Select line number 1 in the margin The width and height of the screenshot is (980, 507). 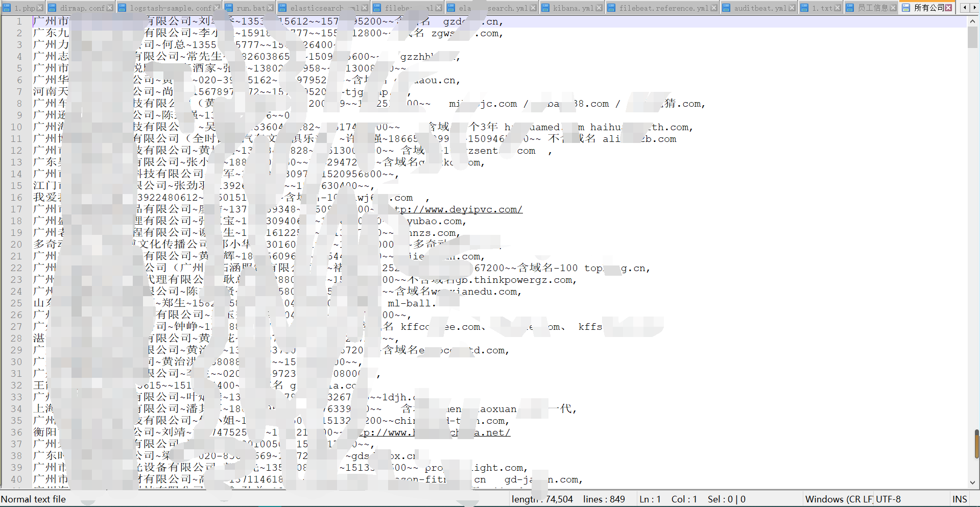[19, 21]
